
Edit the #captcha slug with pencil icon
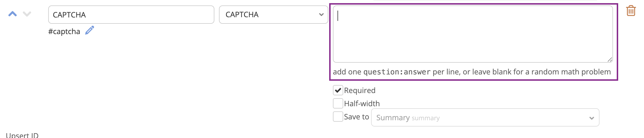(90, 30)
